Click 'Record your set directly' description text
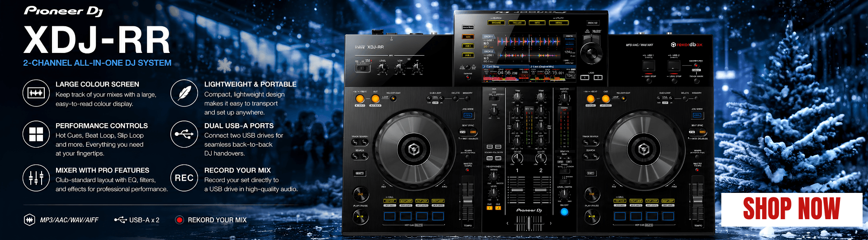 coord(251,184)
